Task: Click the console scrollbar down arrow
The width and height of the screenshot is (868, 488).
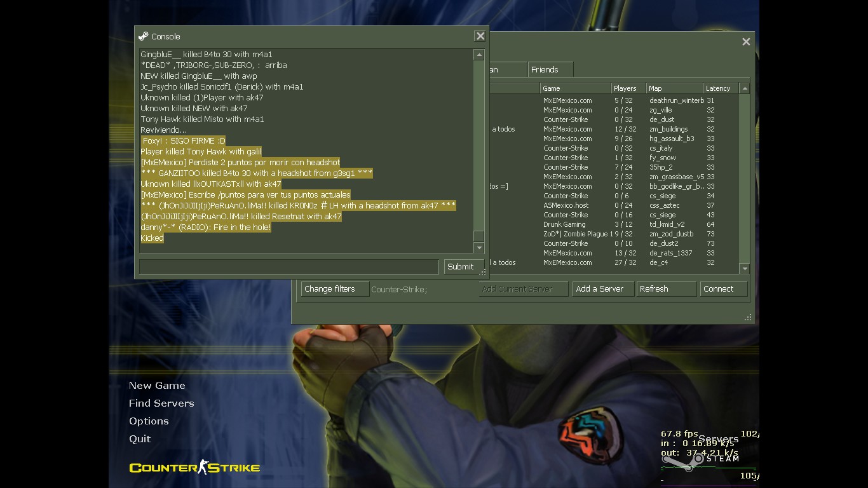Action: 479,248
